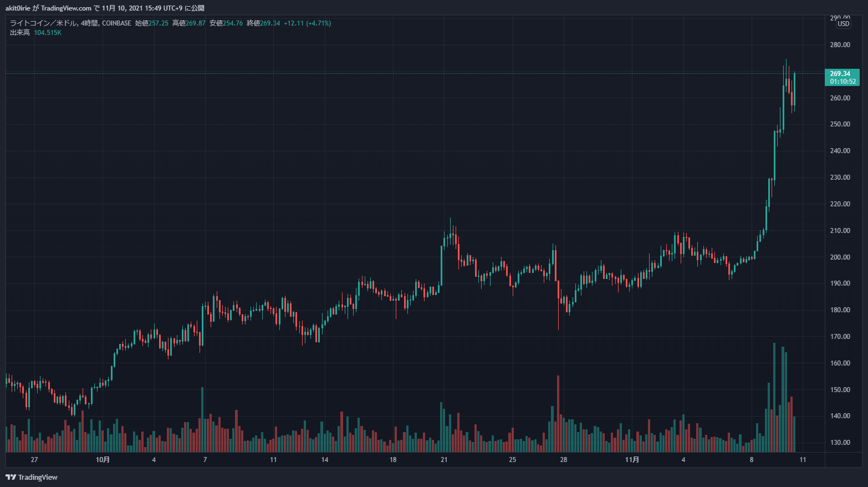Select the 4時間 interval label

(x=89, y=23)
